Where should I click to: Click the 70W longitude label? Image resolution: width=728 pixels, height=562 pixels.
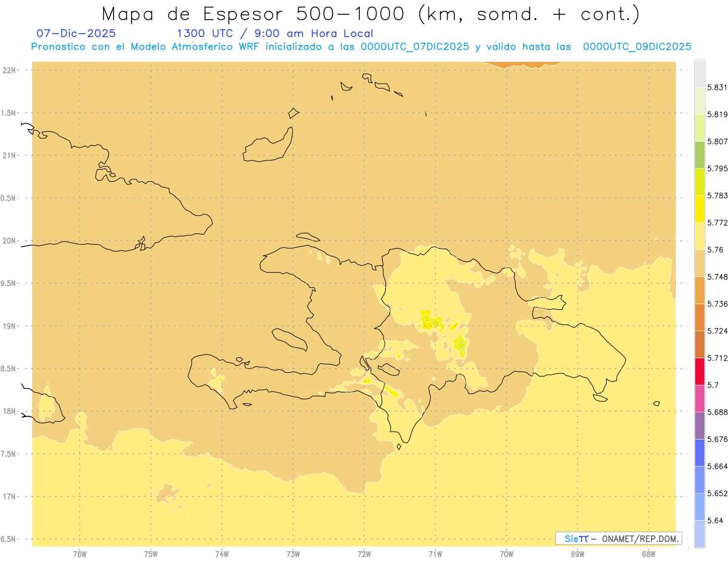pyautogui.click(x=507, y=554)
